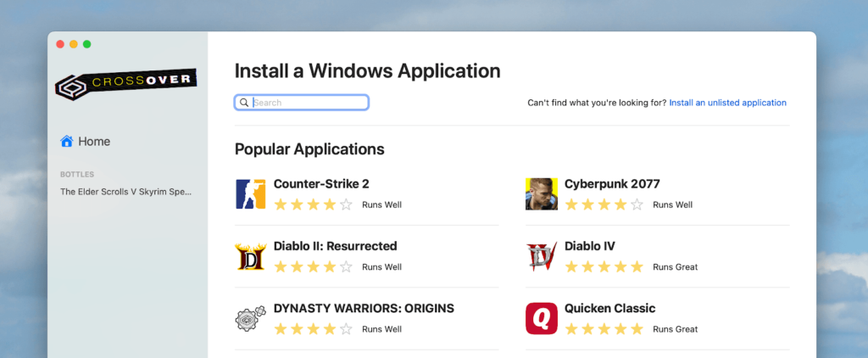Click the Install a Windows Application heading

click(368, 71)
